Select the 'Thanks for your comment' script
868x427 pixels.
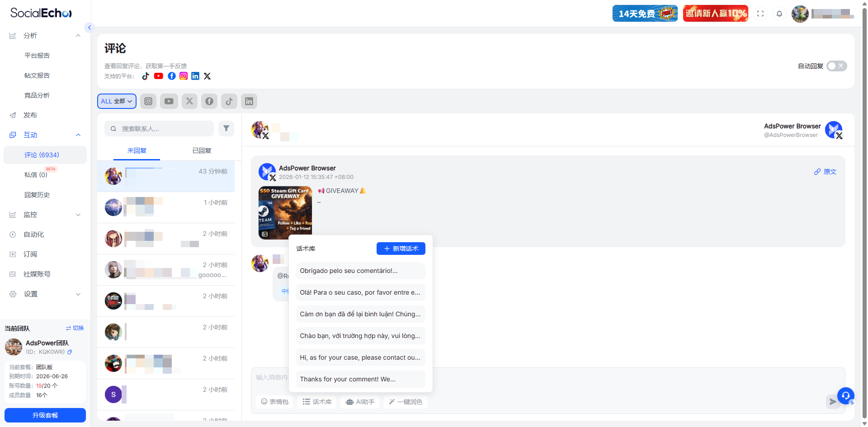(x=360, y=379)
